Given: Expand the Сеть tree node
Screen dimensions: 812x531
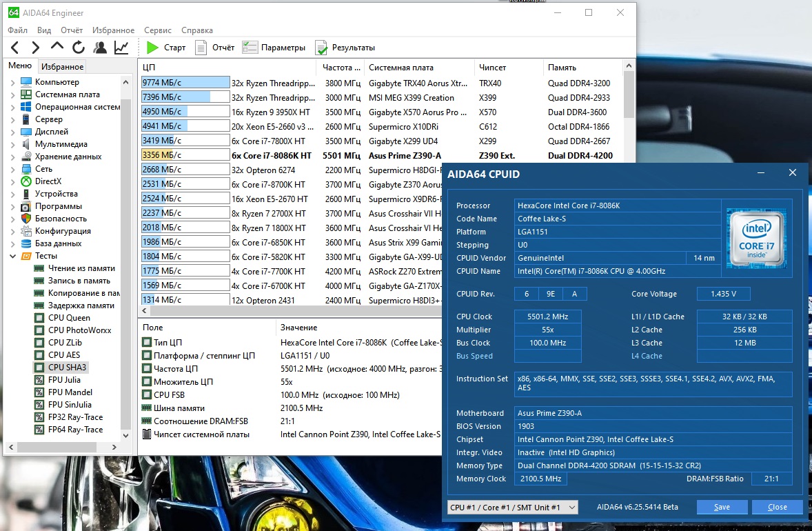Looking at the screenshot, I should (x=12, y=169).
